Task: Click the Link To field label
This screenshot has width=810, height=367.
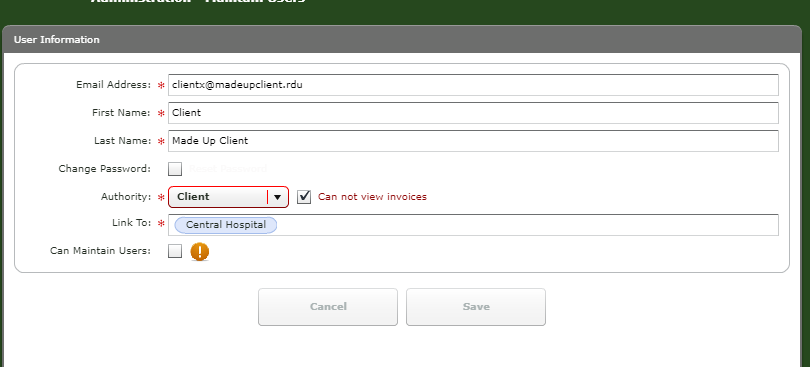Action: [x=132, y=223]
